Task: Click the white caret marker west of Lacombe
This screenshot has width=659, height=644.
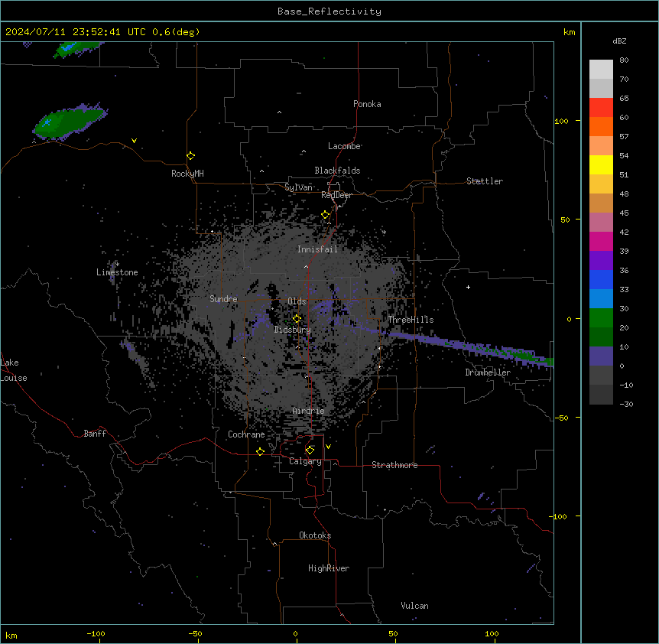Action: (x=304, y=151)
